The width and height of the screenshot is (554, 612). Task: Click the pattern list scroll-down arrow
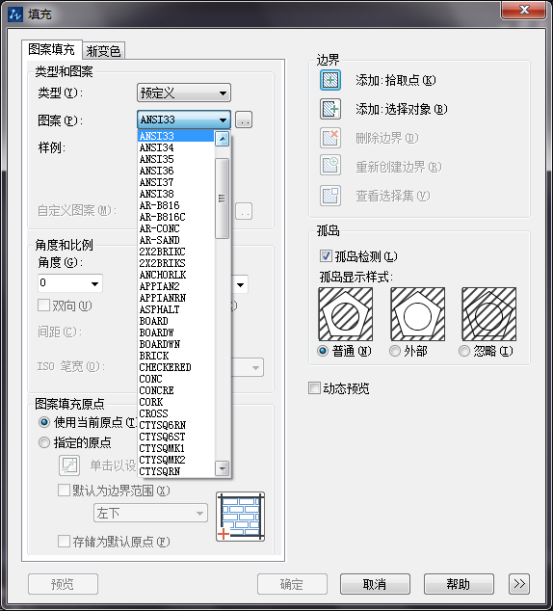tap(222, 468)
